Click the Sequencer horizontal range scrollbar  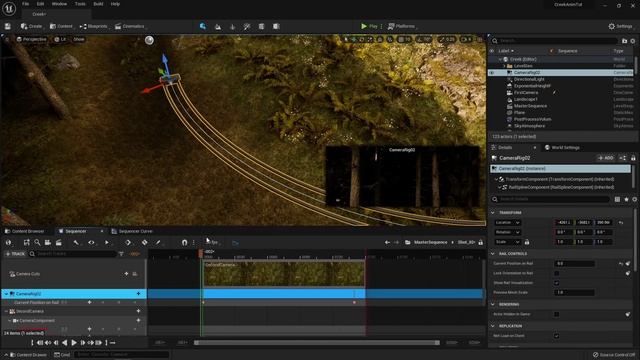coord(317,343)
